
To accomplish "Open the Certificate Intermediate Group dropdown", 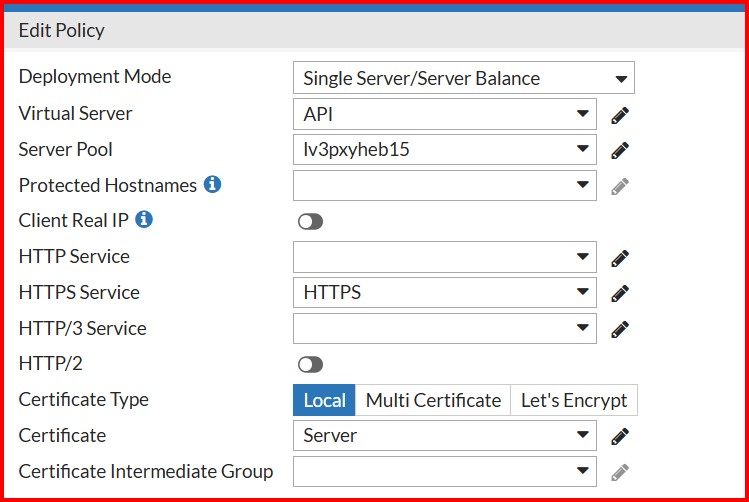I will 445,471.
